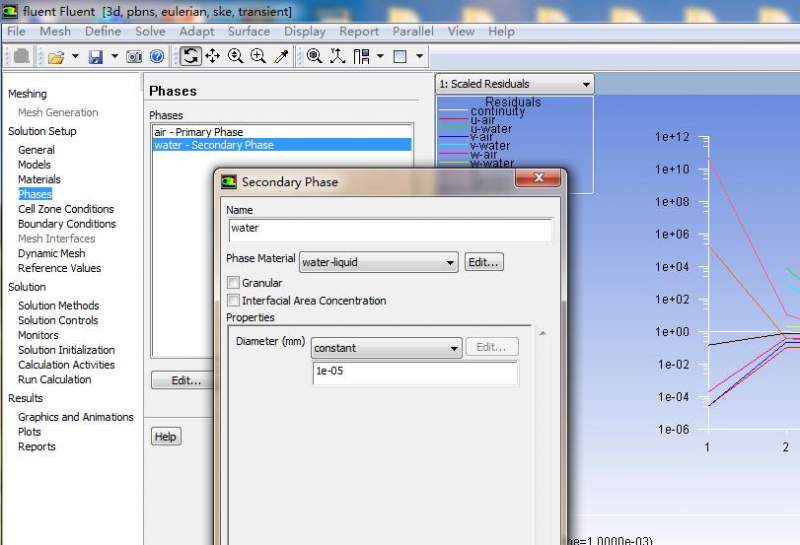Viewport: 800px width, 545px height.
Task: Click the Help button in Phases panel
Action: coord(166,437)
